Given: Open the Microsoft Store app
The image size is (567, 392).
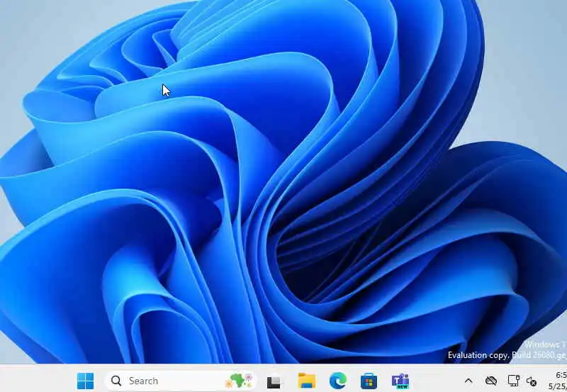Looking at the screenshot, I should tap(369, 381).
